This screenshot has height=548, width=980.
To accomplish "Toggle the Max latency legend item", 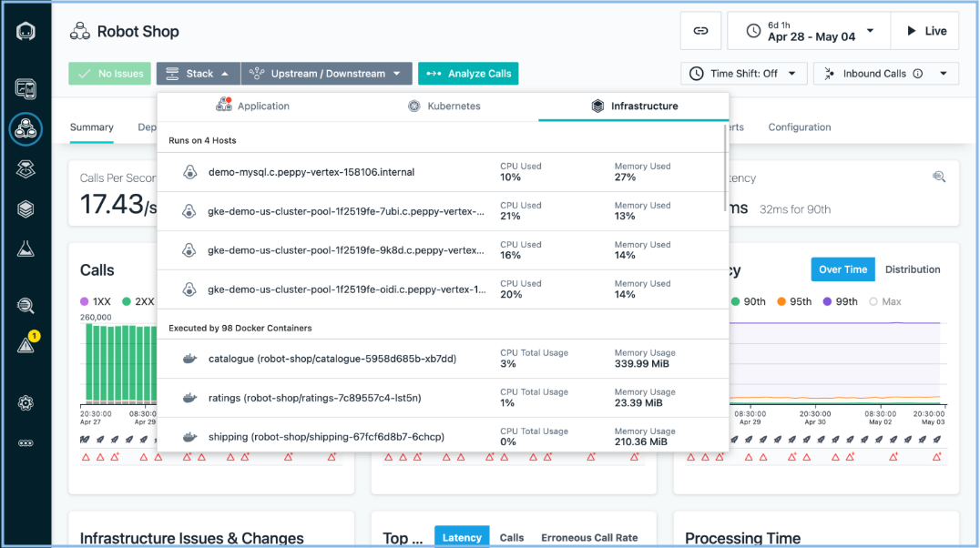I will point(885,301).
